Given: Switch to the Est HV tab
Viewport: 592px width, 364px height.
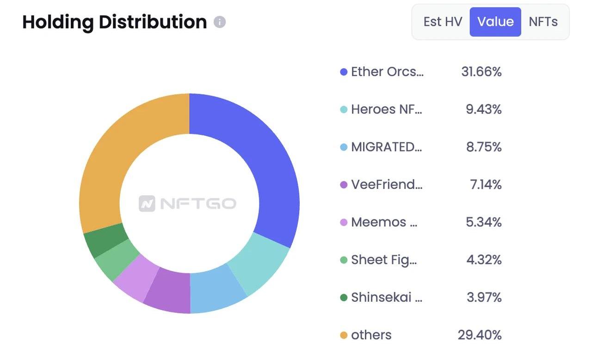Looking at the screenshot, I should [443, 22].
